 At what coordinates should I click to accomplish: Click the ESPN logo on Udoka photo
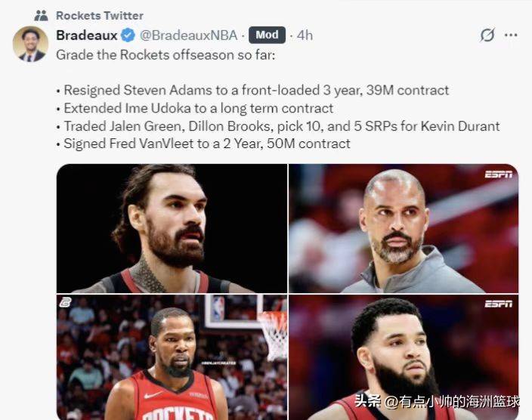(x=499, y=174)
